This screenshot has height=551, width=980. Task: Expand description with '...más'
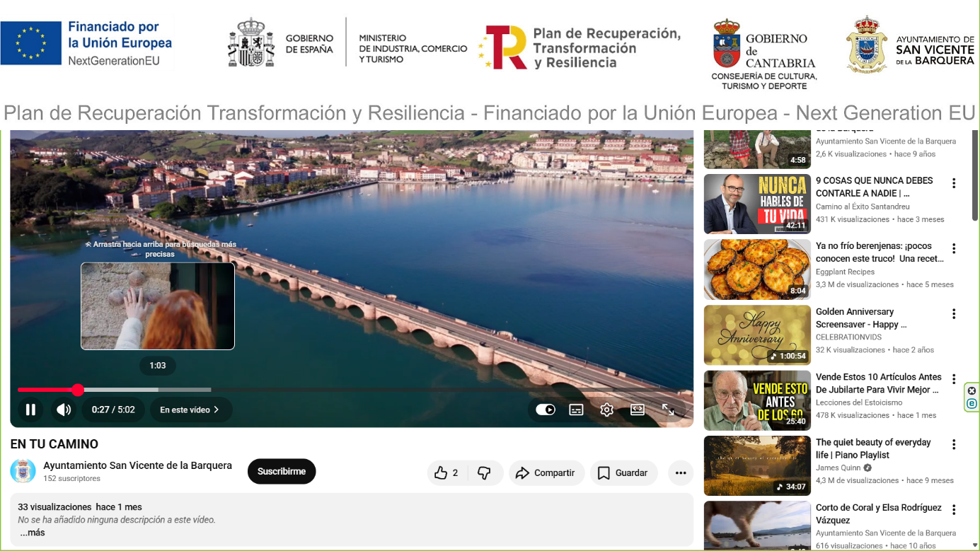(33, 533)
